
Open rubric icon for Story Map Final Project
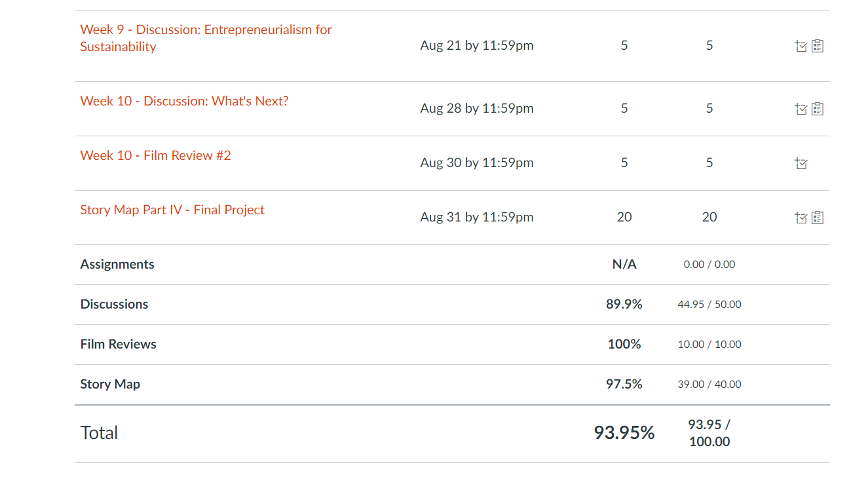pos(818,218)
